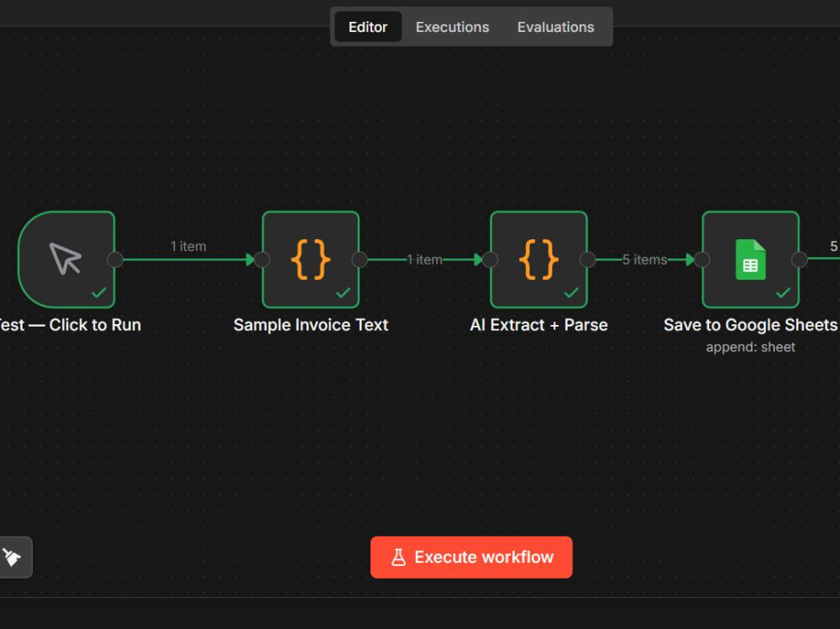Click output connector of Google Sheets node
The height and width of the screenshot is (629, 840).
pos(800,259)
